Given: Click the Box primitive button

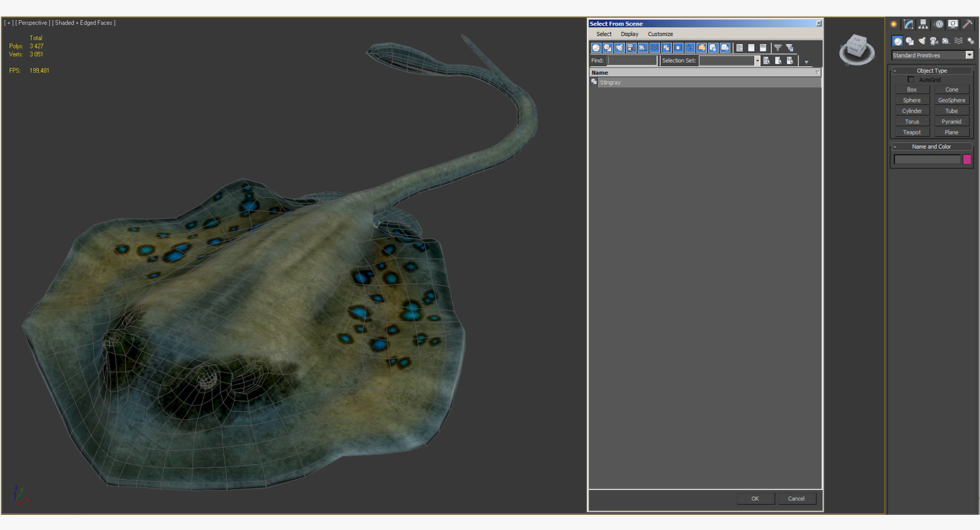Looking at the screenshot, I should 912,89.
